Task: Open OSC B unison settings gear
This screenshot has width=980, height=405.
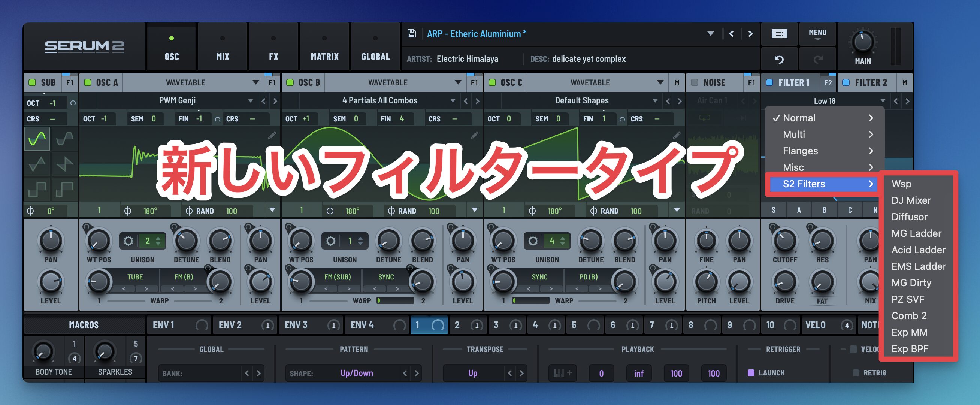Action: tap(331, 241)
